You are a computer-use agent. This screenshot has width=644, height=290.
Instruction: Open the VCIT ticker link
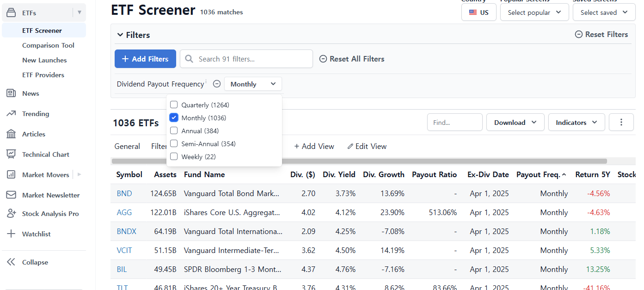pos(124,250)
